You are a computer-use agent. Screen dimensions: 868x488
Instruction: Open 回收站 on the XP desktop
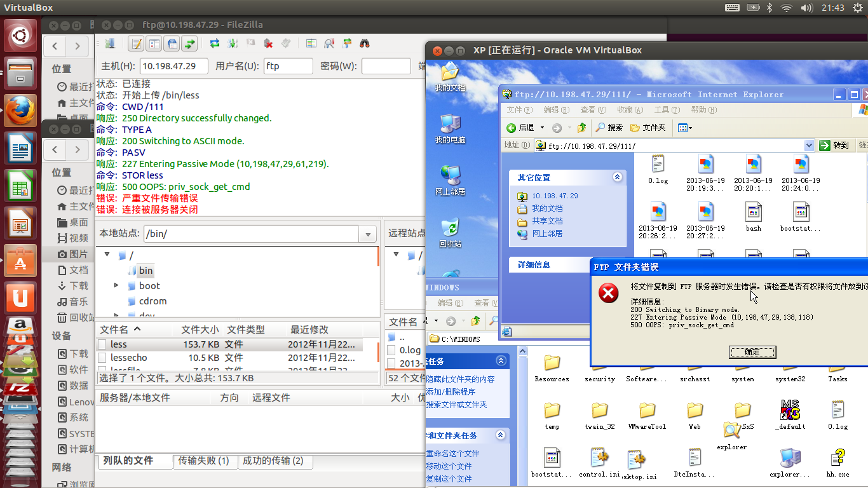point(450,232)
